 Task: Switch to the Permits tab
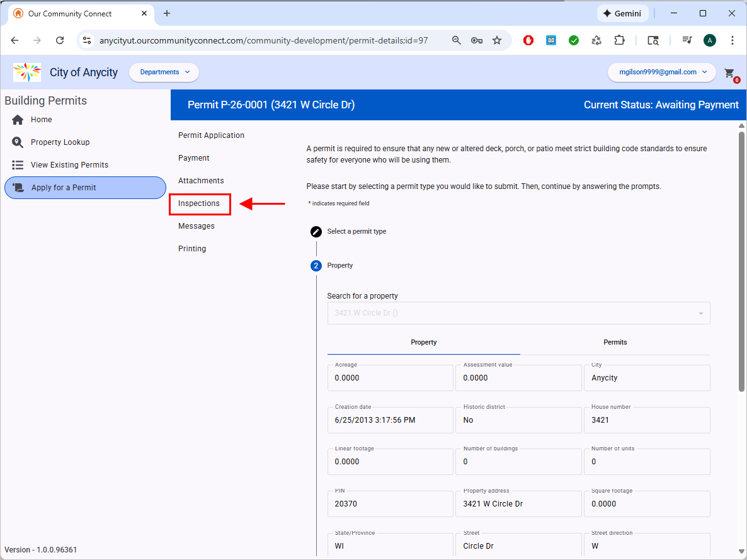coord(615,342)
